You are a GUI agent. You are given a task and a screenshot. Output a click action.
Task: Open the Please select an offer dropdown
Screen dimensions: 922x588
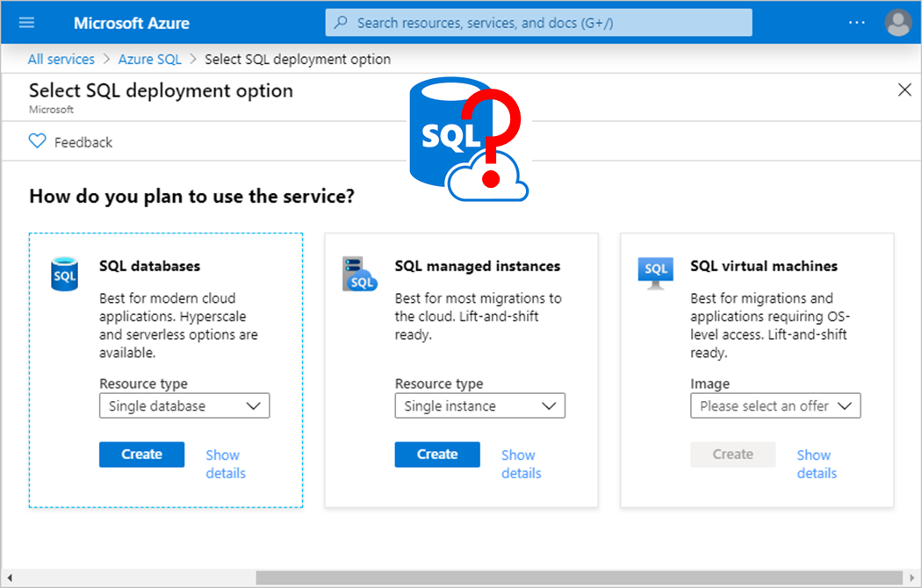click(775, 405)
